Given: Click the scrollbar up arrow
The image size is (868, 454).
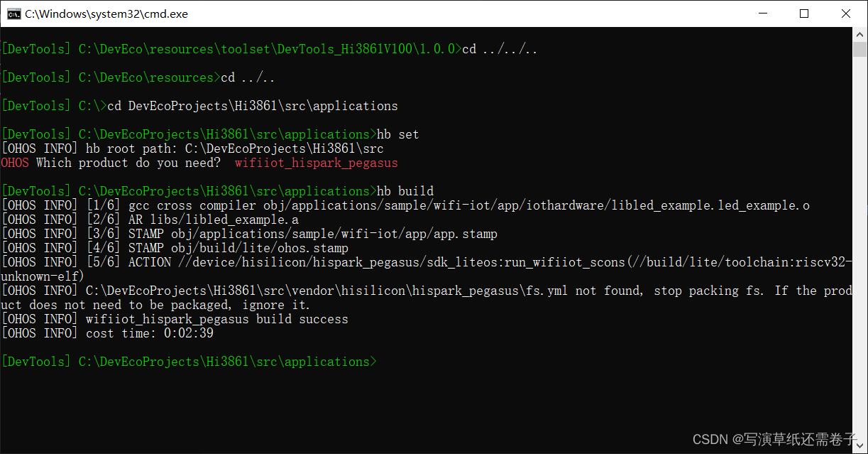Looking at the screenshot, I should click(x=860, y=34).
